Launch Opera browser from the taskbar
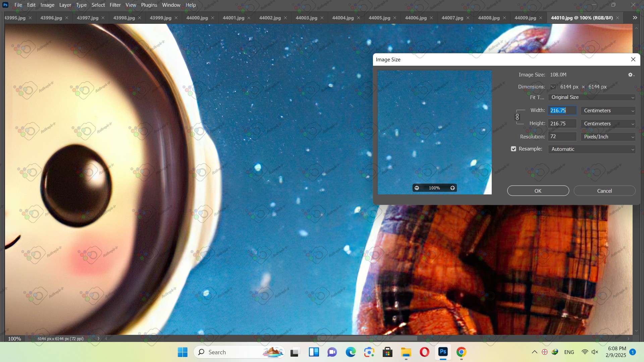This screenshot has height=362, width=644. pos(424,352)
